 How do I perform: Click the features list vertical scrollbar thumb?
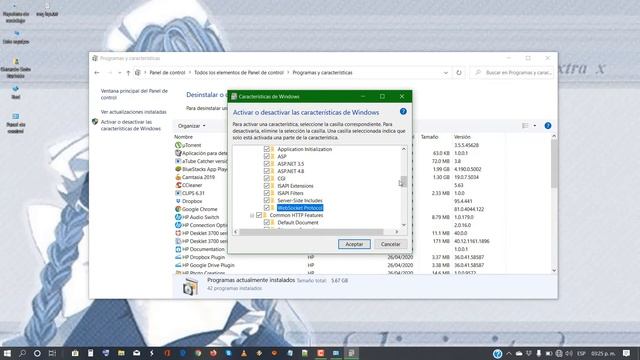pos(404,182)
